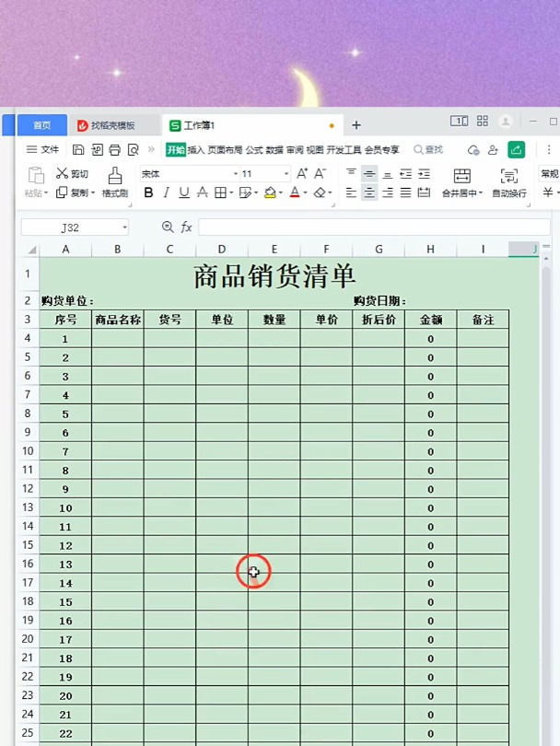This screenshot has height=746, width=560.
Task: Click Decrease Indent icon
Action: pyautogui.click(x=406, y=174)
